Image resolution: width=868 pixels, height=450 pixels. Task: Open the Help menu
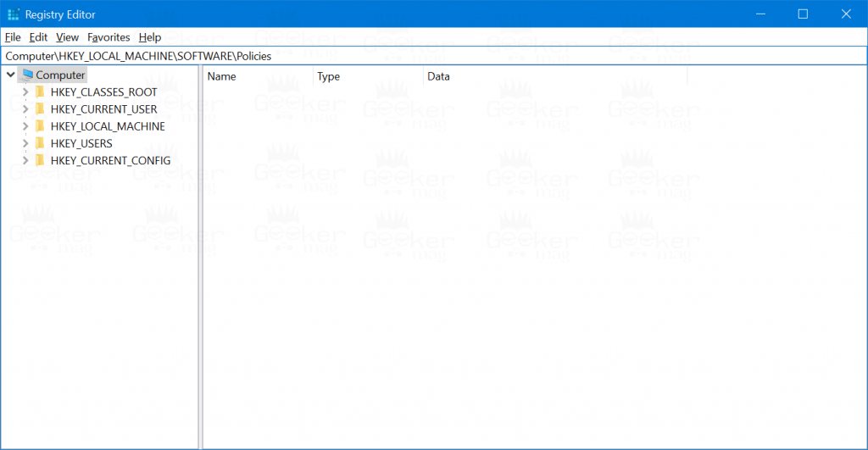pos(149,37)
